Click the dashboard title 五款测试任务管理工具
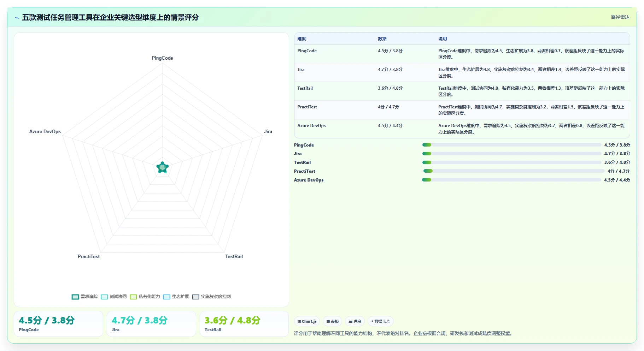This screenshot has width=644, height=351. pyautogui.click(x=110, y=17)
